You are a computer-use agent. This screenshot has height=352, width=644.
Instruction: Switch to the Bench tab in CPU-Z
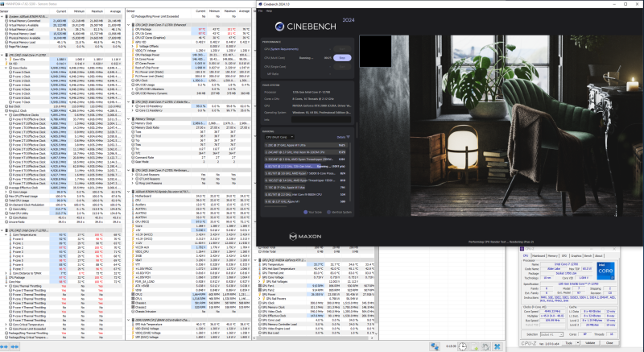588,256
